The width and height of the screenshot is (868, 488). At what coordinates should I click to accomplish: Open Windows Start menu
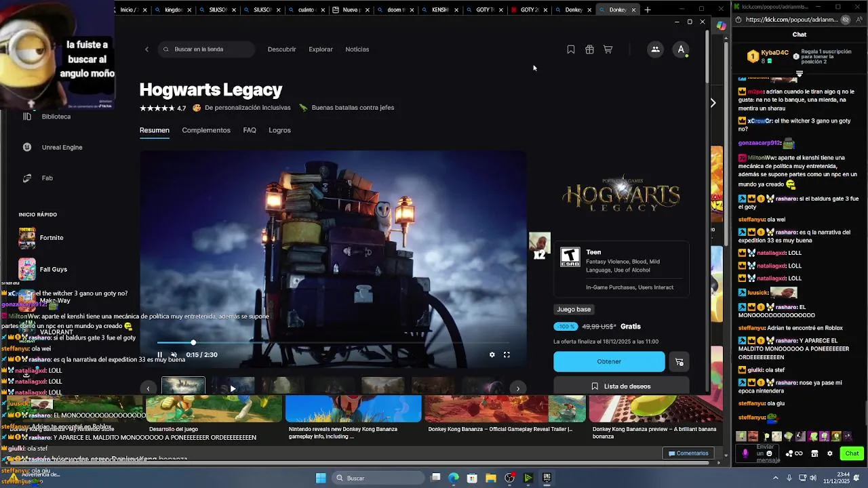coord(321,478)
